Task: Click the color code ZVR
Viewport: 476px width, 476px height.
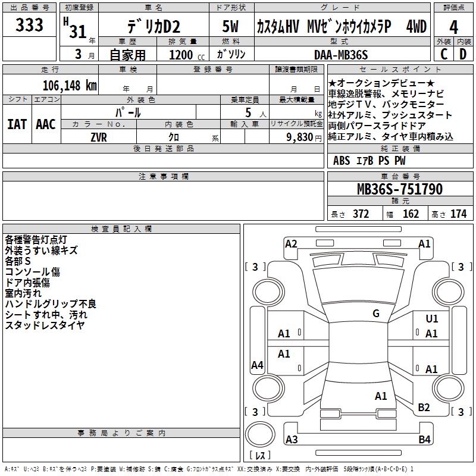Action: (x=98, y=136)
